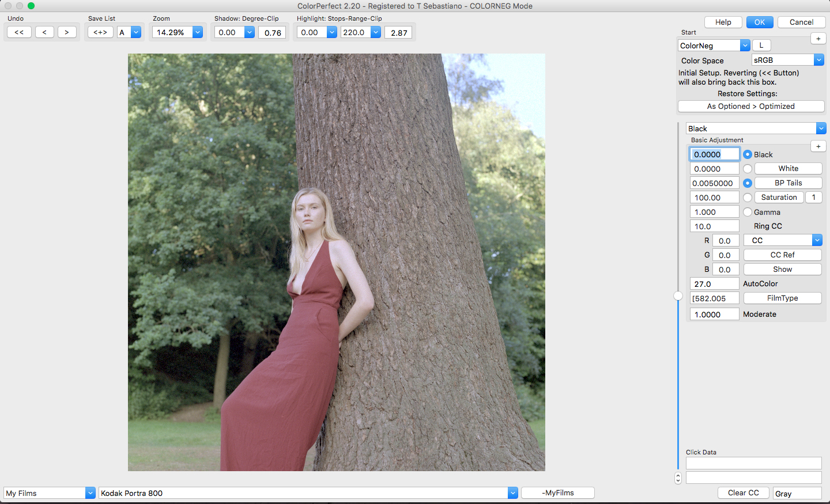Click the Shadow clip 0.76 field

click(272, 32)
